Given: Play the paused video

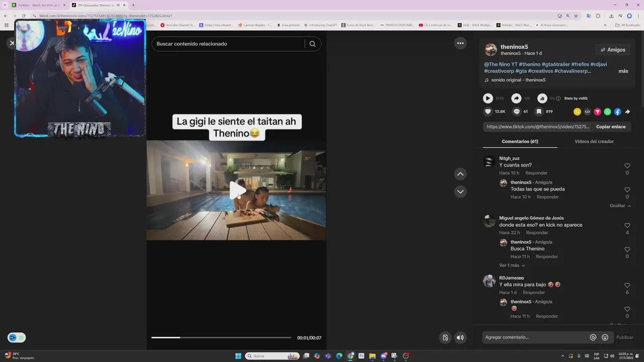Looking at the screenshot, I should click(237, 190).
